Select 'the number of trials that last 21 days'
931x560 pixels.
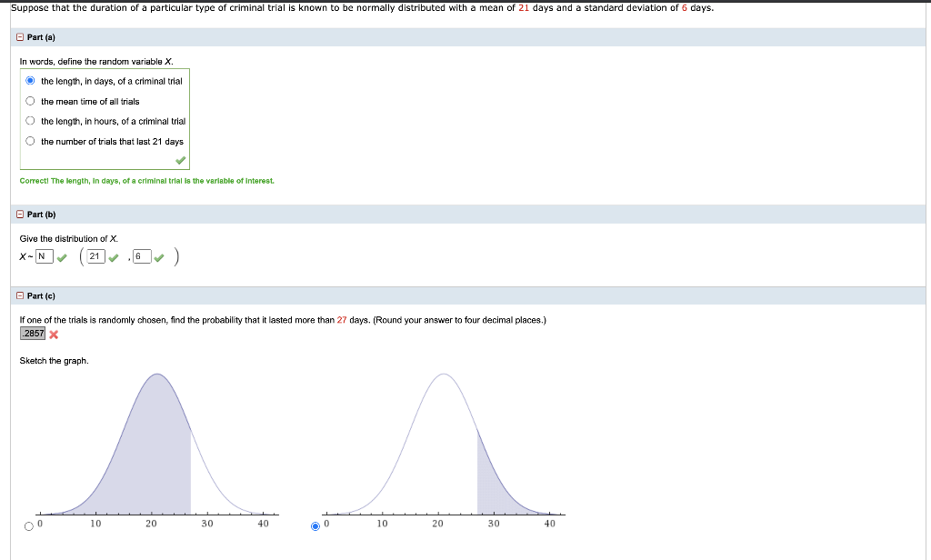tap(30, 141)
